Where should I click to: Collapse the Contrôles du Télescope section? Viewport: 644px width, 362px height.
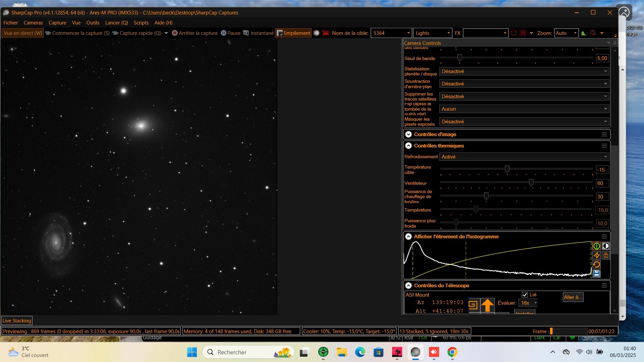click(408, 286)
